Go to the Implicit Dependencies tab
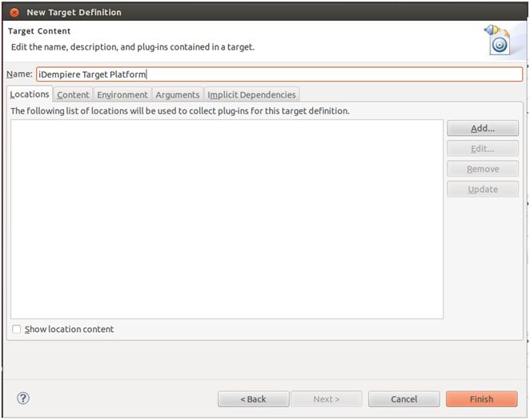The height and width of the screenshot is (420, 530). coord(251,95)
